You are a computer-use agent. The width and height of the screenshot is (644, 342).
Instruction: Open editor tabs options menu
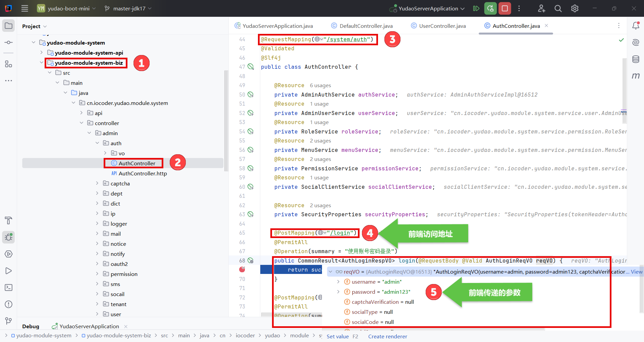point(619,26)
